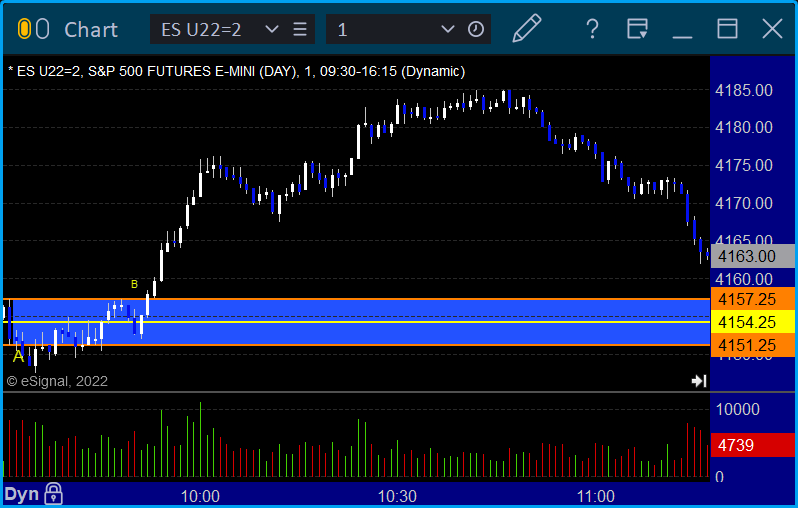Select the upper orange line at 4157.25
798x508 pixels.
(x=356, y=299)
